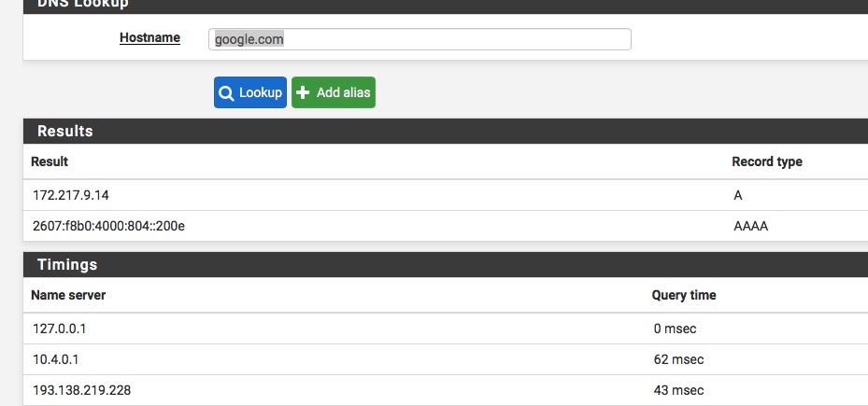
Task: Click the AAAA record type cell
Action: point(750,226)
